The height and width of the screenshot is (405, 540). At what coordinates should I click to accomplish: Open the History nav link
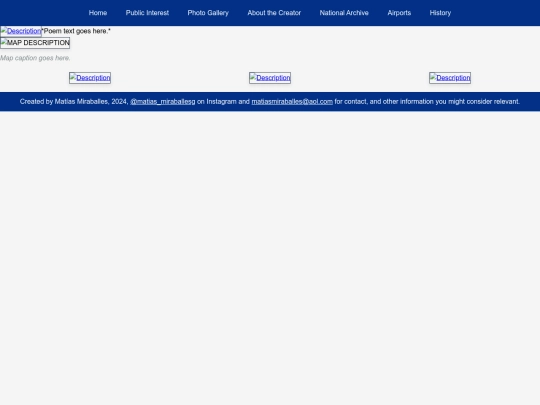point(440,13)
